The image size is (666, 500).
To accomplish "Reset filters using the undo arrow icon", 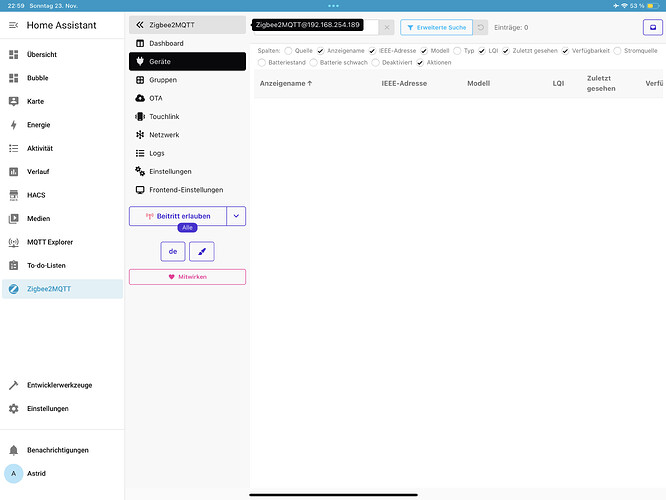I will (481, 28).
